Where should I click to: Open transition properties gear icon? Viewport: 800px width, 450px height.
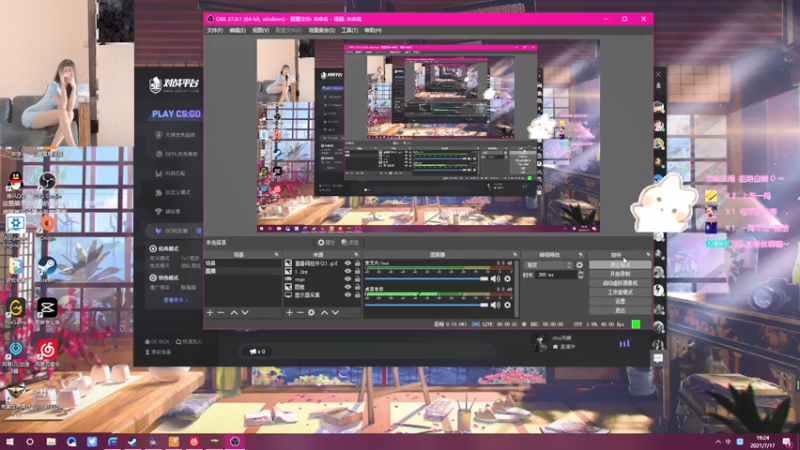click(579, 265)
